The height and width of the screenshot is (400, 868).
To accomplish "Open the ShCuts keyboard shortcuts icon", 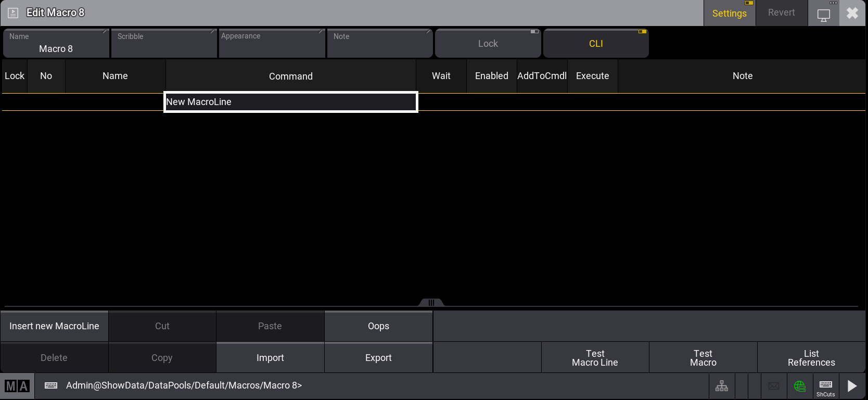I will tap(825, 386).
